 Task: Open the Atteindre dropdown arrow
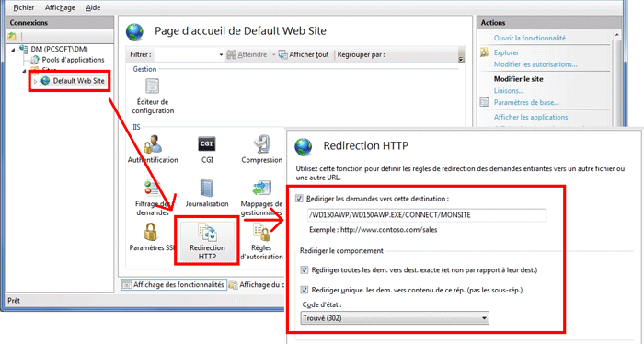(x=273, y=54)
